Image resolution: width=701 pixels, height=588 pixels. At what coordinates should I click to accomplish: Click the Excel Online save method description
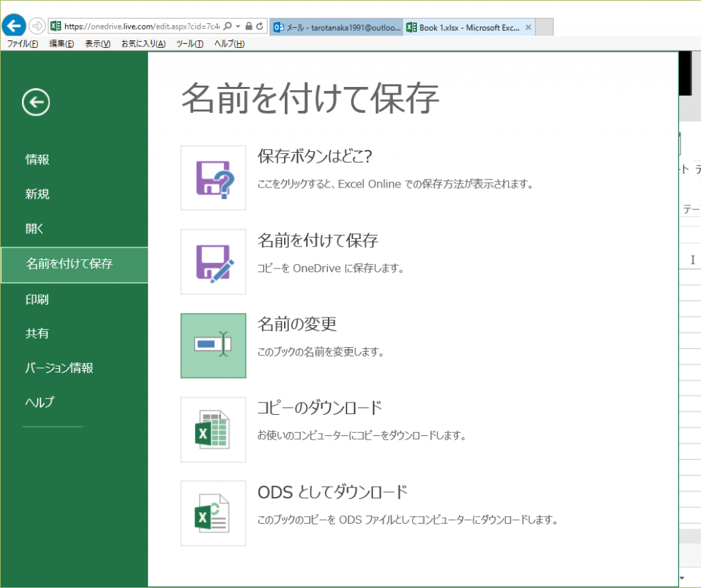click(x=395, y=183)
